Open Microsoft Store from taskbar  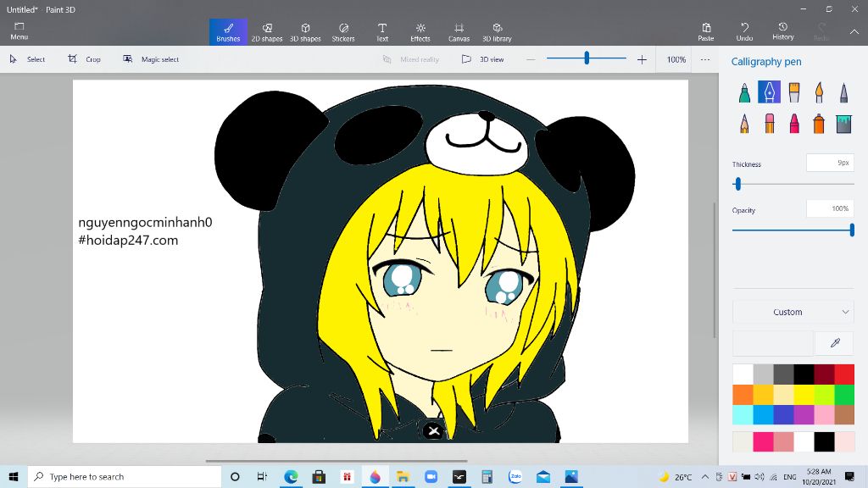click(319, 476)
